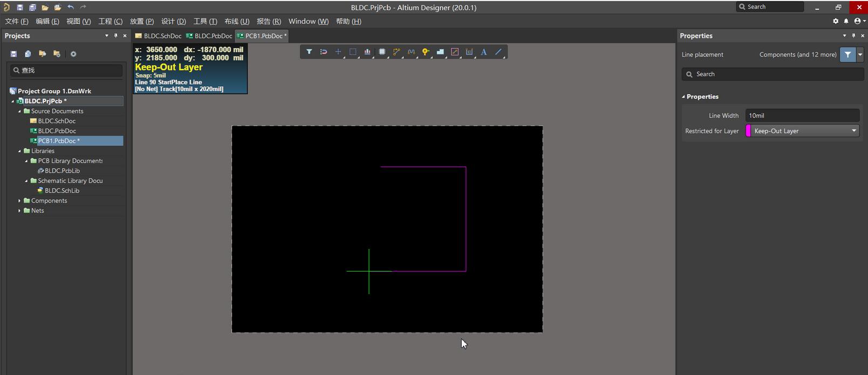Collapse the Libraries folder
This screenshot has width=868, height=375.
(20, 151)
